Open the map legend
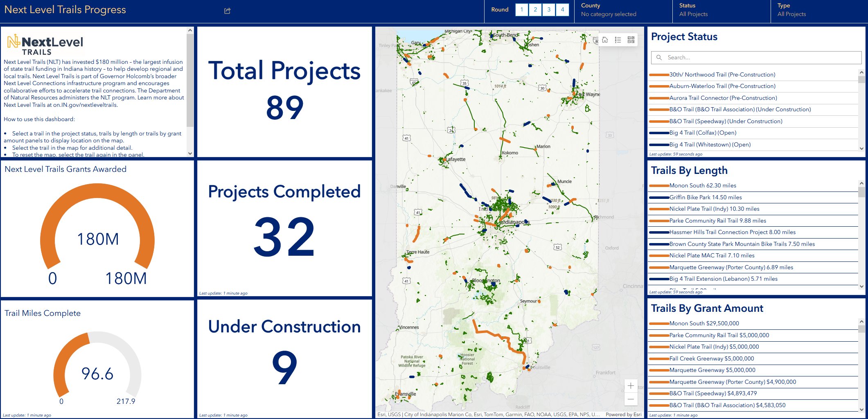Screen dimensions: 868x419 pyautogui.click(x=618, y=40)
